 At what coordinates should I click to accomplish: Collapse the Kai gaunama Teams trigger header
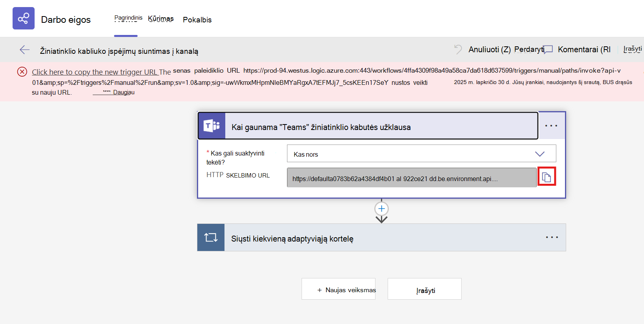tap(368, 126)
